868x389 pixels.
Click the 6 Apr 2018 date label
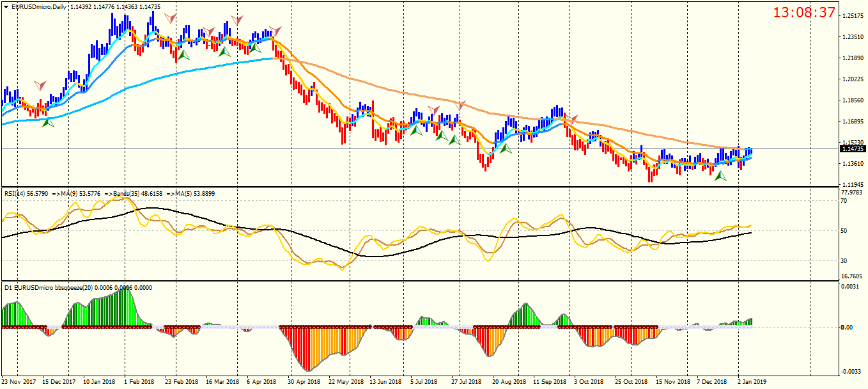coord(260,382)
